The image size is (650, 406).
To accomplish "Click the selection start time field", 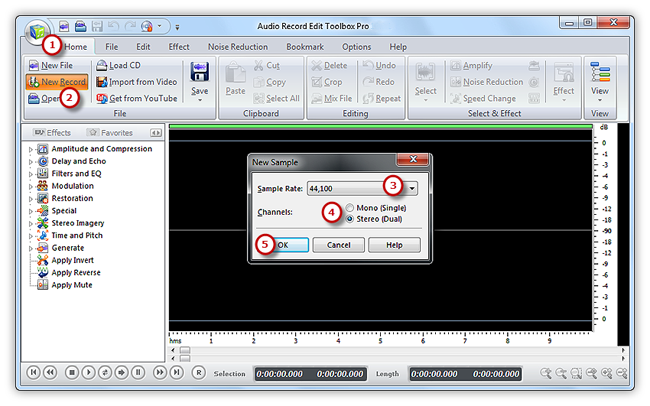I will point(279,374).
